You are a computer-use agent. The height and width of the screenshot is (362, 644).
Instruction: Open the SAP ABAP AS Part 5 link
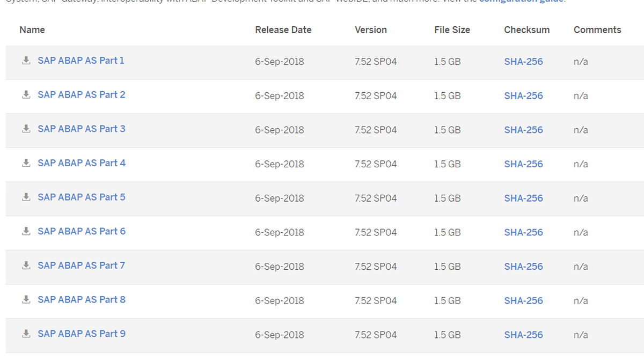click(81, 197)
